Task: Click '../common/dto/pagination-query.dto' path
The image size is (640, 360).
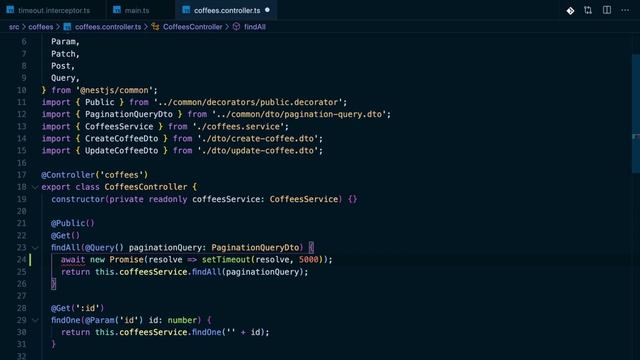Action: click(x=299, y=114)
